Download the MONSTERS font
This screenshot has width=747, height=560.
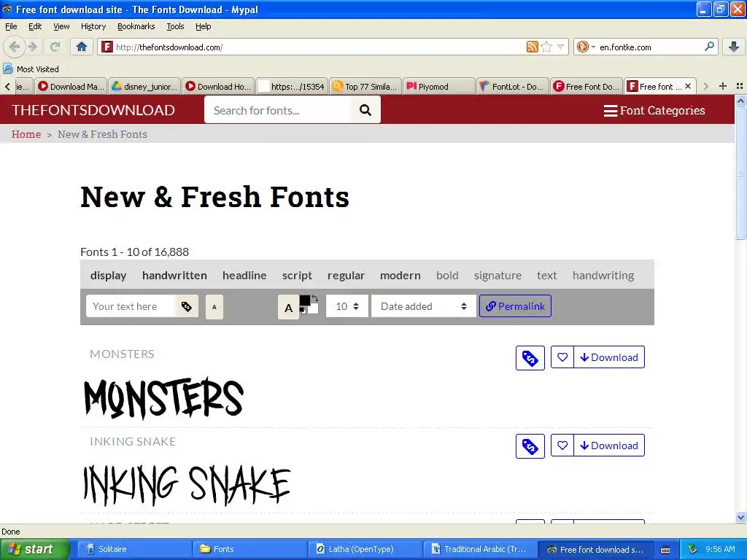(x=609, y=357)
